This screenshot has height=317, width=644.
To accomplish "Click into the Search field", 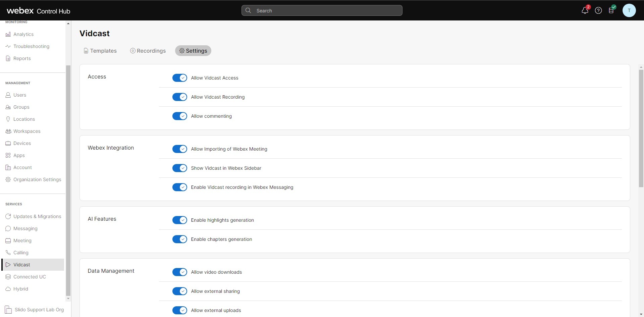I will tap(322, 10).
